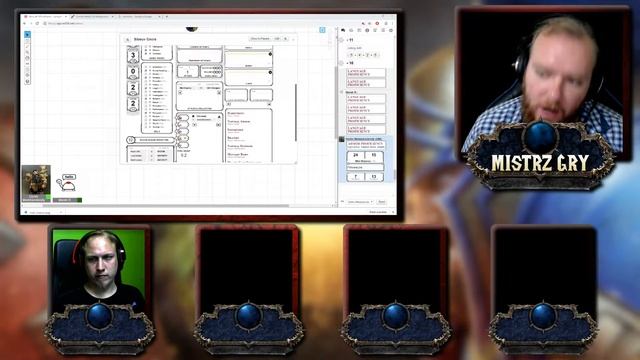Click the roll result 15 in chat
The width and height of the screenshot is (640, 360).
pos(373,156)
